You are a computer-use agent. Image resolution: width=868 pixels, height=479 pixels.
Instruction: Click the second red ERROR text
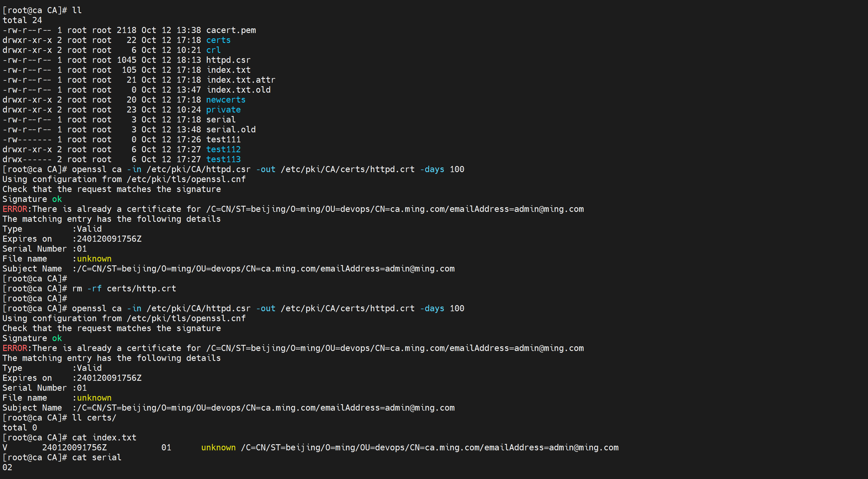pyautogui.click(x=15, y=348)
